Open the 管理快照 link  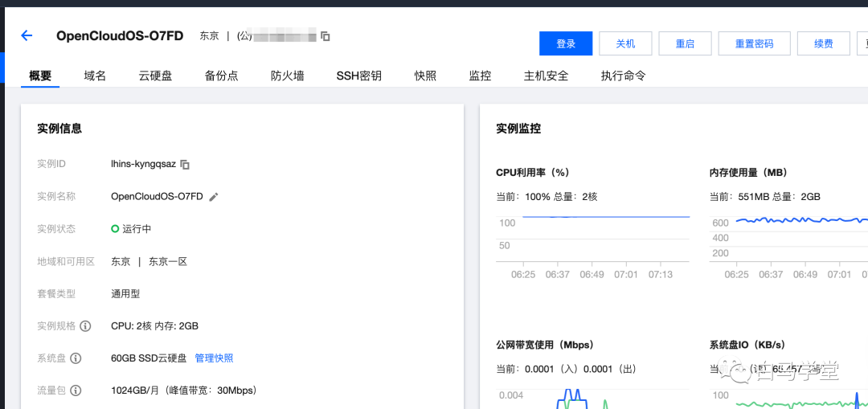coord(215,358)
